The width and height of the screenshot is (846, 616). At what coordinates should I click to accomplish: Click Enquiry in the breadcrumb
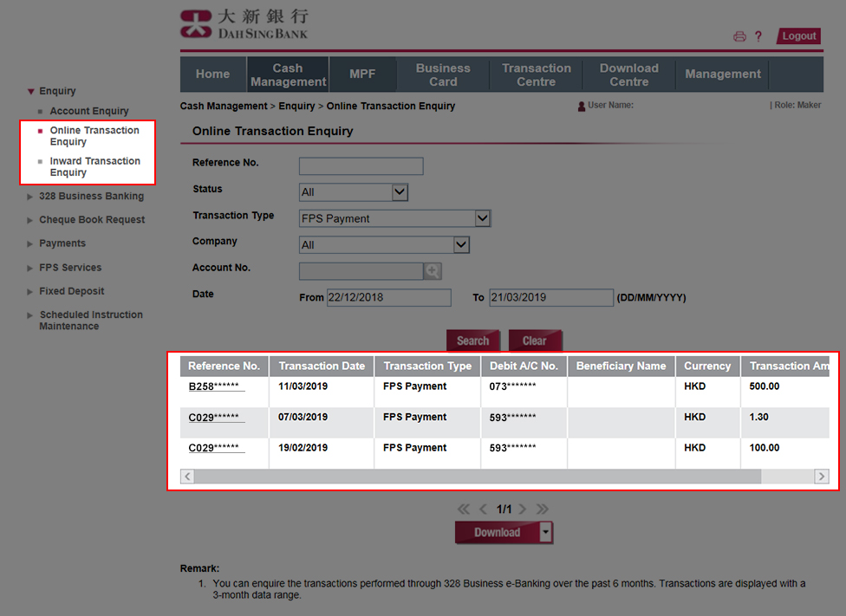tap(296, 107)
